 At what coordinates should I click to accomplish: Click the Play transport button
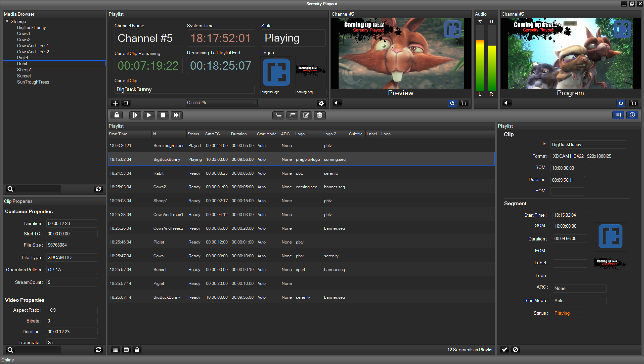click(x=149, y=115)
